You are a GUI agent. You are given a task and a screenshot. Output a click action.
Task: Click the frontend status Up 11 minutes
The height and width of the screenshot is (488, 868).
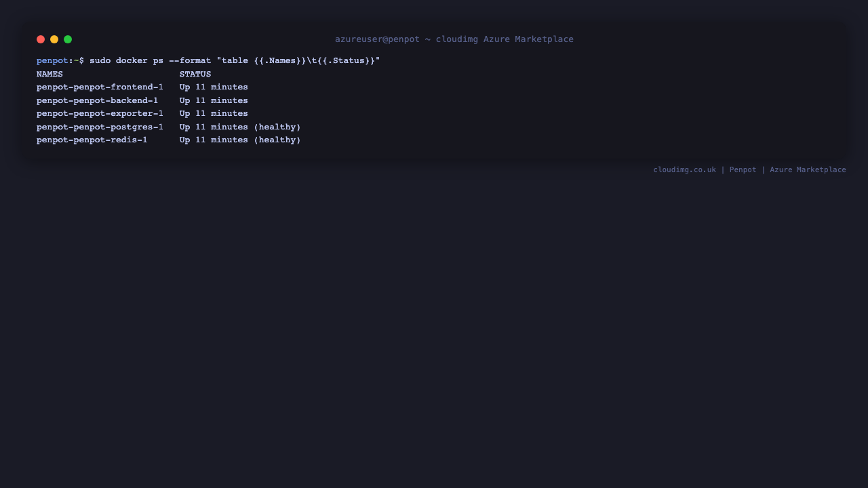(x=214, y=87)
